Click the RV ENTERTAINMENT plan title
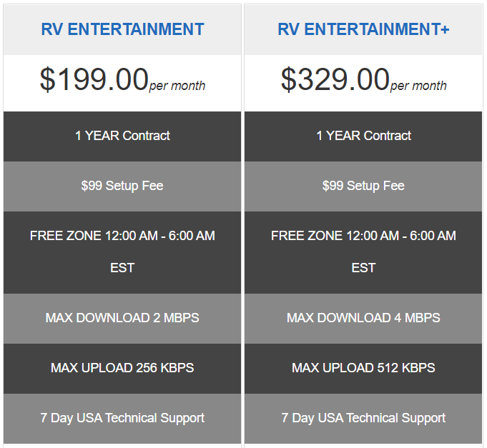This screenshot has height=448, width=487. coord(122,29)
